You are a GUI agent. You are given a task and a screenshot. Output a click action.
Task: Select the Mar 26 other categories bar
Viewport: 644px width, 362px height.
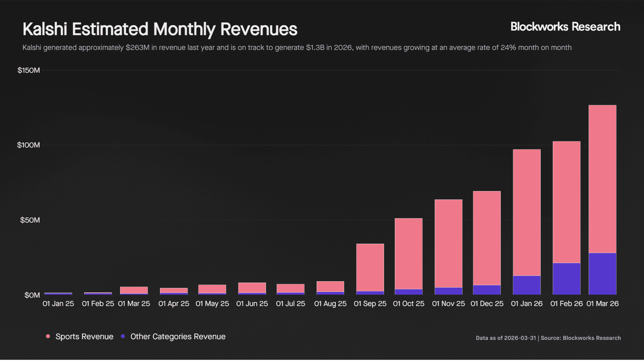[602, 274]
